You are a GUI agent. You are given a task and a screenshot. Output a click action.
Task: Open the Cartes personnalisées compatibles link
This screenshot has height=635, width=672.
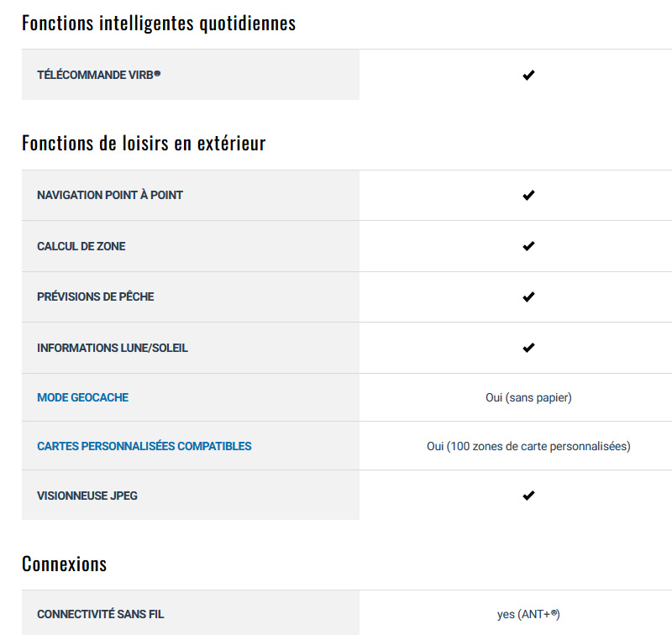point(144,446)
